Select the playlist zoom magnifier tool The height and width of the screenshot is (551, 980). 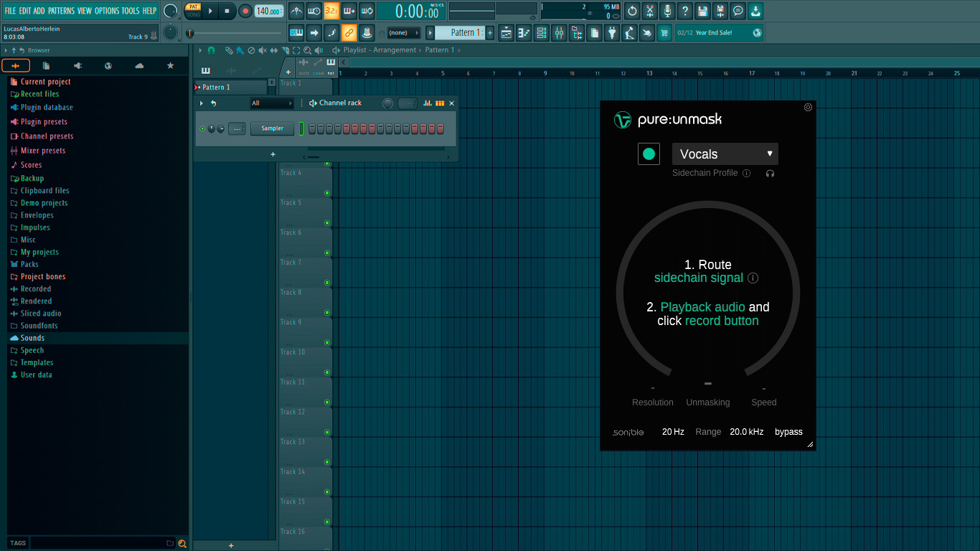point(308,50)
